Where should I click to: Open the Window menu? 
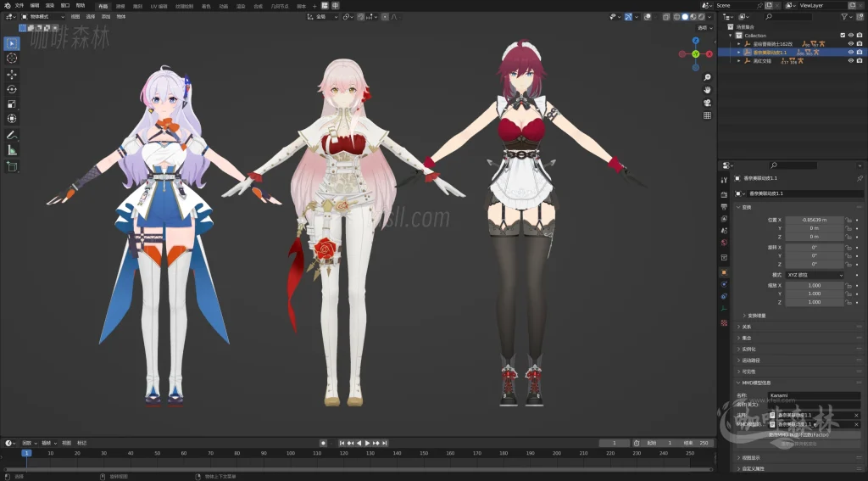pyautogui.click(x=65, y=6)
